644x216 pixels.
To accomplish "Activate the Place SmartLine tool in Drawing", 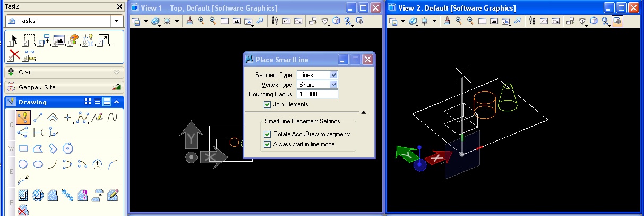I will pyautogui.click(x=23, y=118).
